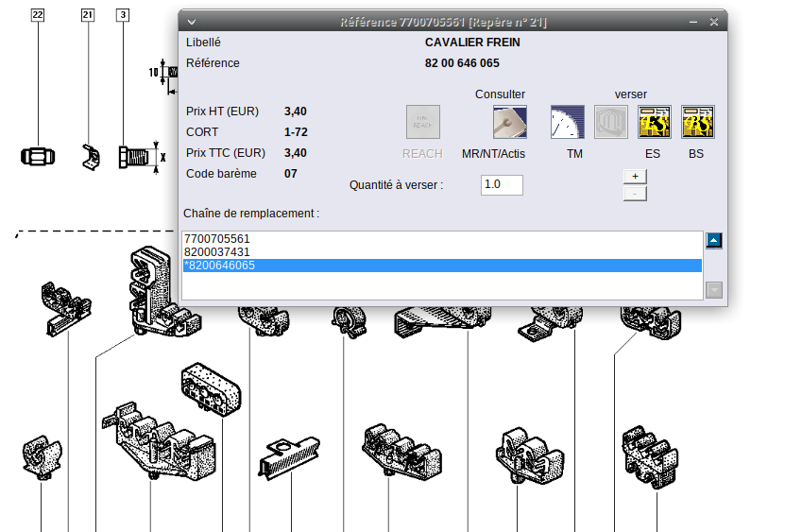The height and width of the screenshot is (532, 785).
Task: Click the TM time gauge icon
Action: (568, 122)
